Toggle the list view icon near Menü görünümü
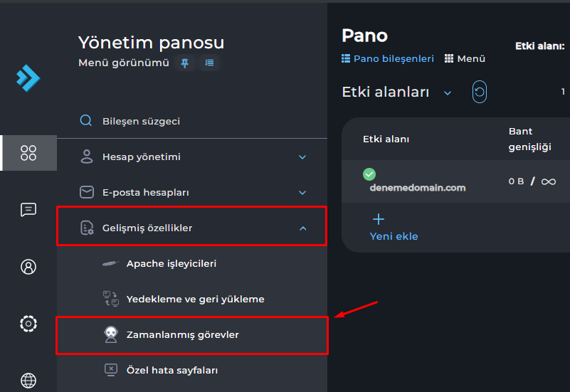The width and height of the screenshot is (570, 392). [x=209, y=63]
